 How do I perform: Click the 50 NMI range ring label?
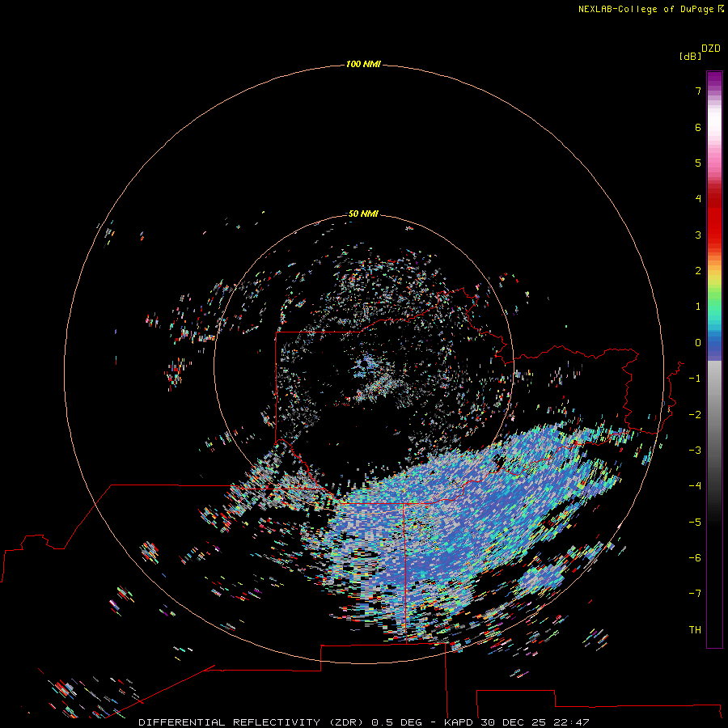363,214
